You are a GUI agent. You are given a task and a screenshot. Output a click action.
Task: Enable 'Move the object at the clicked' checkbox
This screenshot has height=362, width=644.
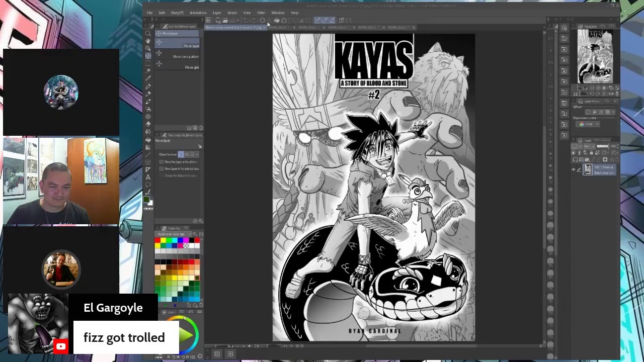tap(162, 162)
